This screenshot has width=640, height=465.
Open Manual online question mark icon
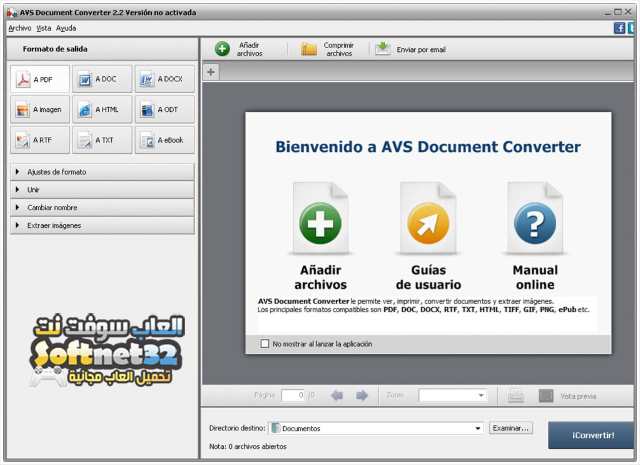pyautogui.click(x=535, y=223)
